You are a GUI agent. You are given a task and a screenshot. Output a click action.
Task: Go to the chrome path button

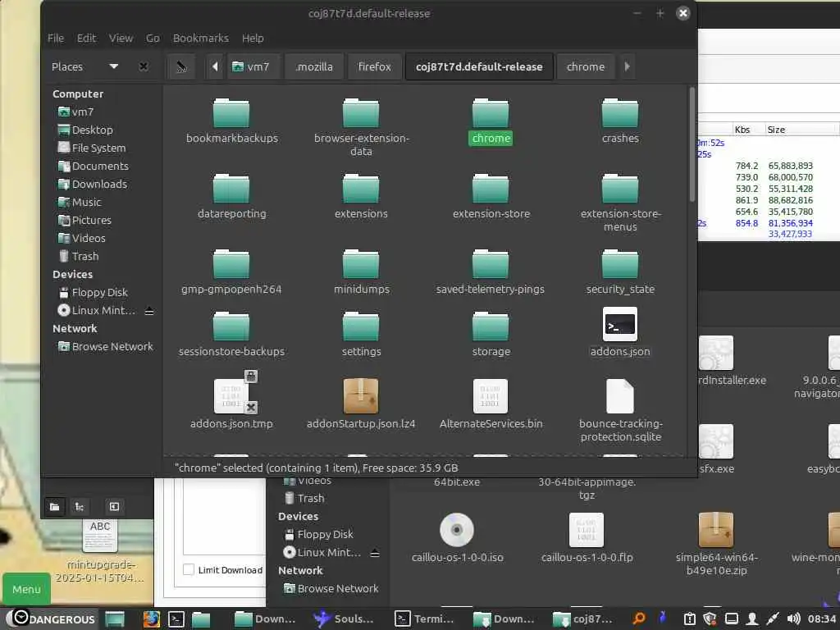[x=586, y=66]
